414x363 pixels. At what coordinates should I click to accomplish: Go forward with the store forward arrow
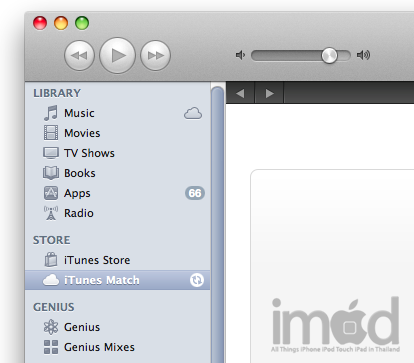(x=269, y=93)
